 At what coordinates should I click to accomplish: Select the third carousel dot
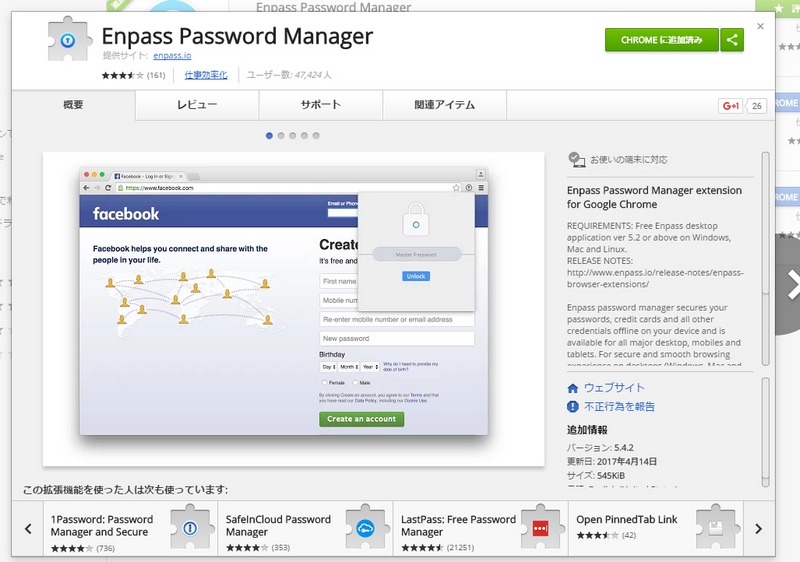click(292, 136)
